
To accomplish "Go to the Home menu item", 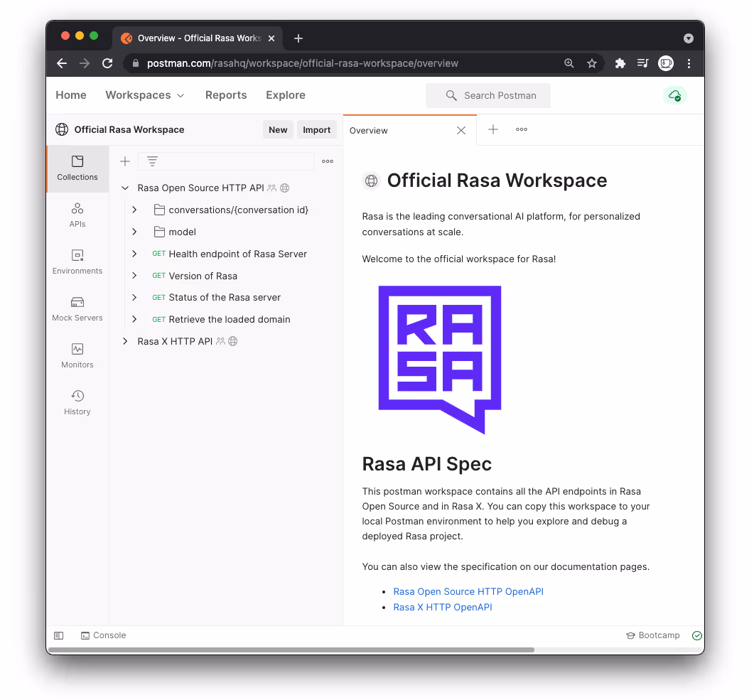I will coord(71,95).
